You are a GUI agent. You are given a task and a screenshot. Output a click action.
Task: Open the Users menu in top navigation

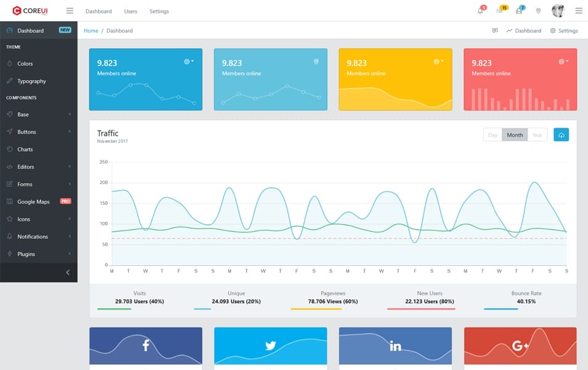(131, 10)
